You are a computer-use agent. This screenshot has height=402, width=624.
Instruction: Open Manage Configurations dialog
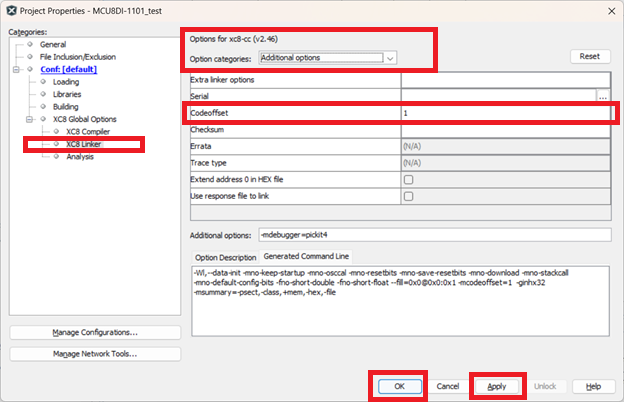click(95, 332)
